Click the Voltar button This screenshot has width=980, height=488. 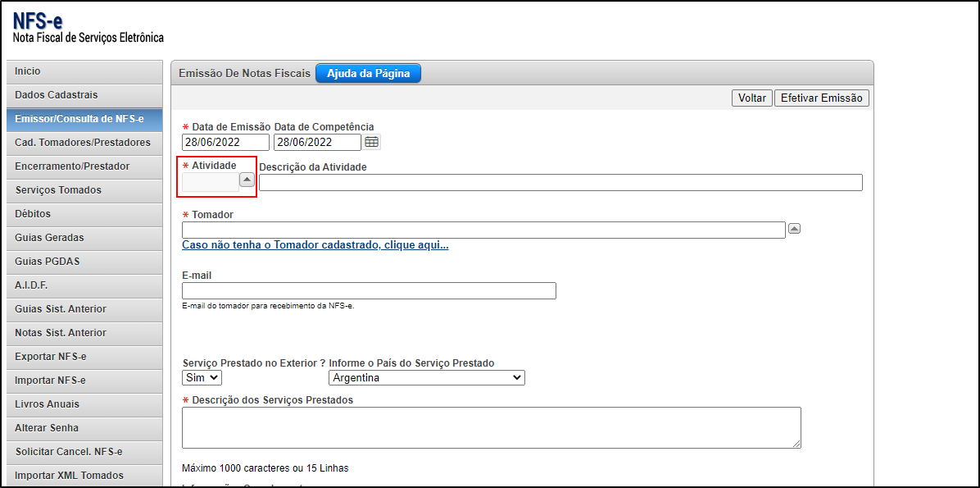pos(751,98)
